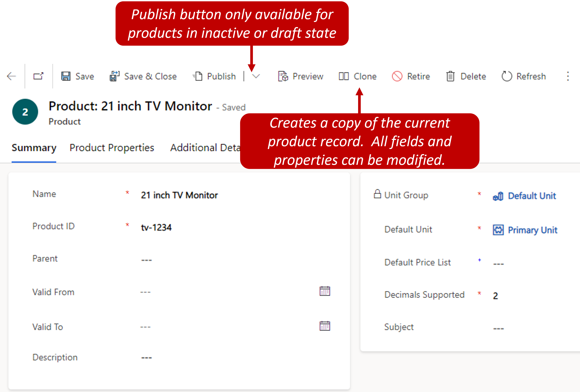Open the Product Properties tab
The width and height of the screenshot is (580, 392).
coord(112,148)
